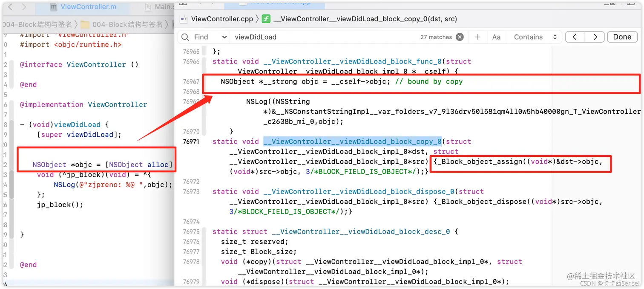Click the green function icon in the jump bar
The height and width of the screenshot is (289, 644).
point(266,19)
